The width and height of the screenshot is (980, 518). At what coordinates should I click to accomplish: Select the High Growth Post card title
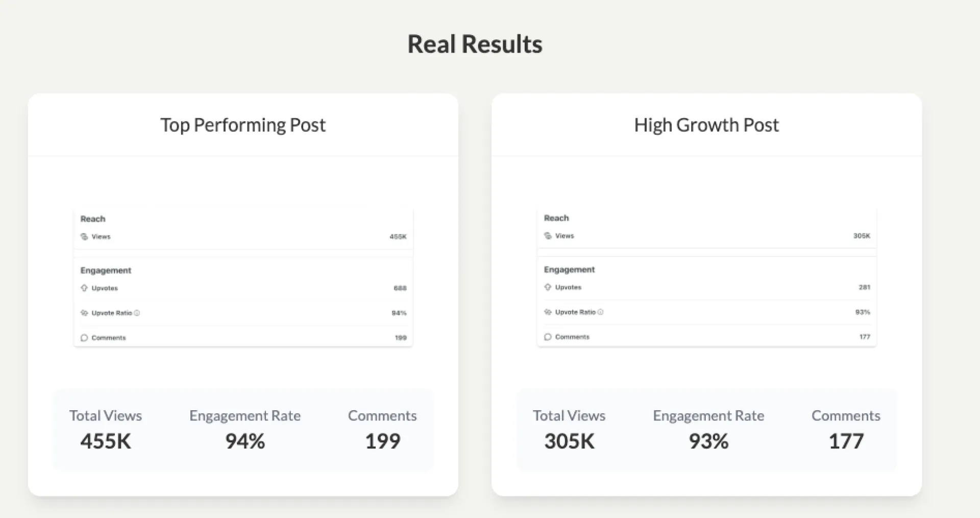(706, 125)
